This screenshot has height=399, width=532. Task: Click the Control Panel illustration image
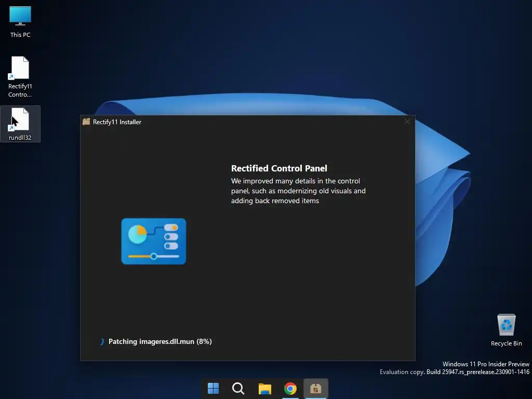point(154,241)
